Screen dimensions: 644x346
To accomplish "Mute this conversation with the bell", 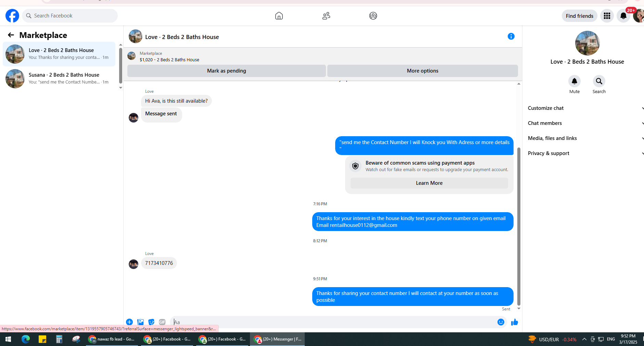I will (574, 81).
